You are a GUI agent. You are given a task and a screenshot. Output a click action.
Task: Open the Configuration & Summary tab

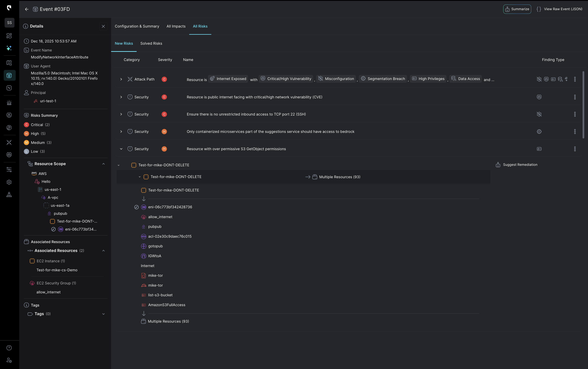point(137,26)
